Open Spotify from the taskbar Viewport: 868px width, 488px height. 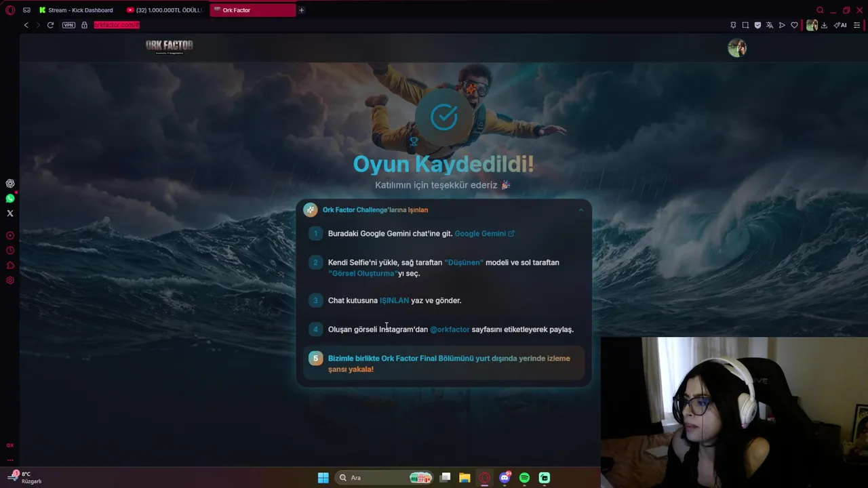[x=524, y=478]
